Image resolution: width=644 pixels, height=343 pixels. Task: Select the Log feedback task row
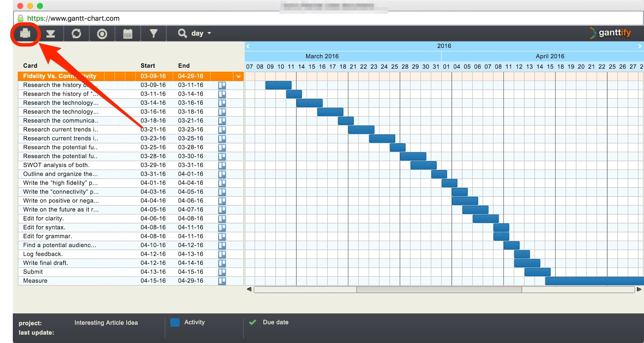click(43, 254)
